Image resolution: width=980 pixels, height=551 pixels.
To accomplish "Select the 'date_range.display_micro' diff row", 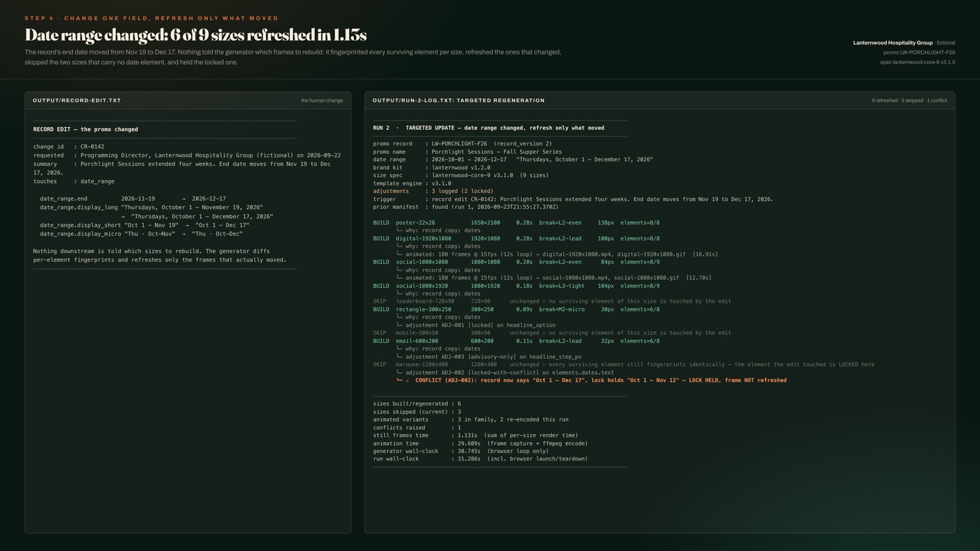I will coord(141,234).
